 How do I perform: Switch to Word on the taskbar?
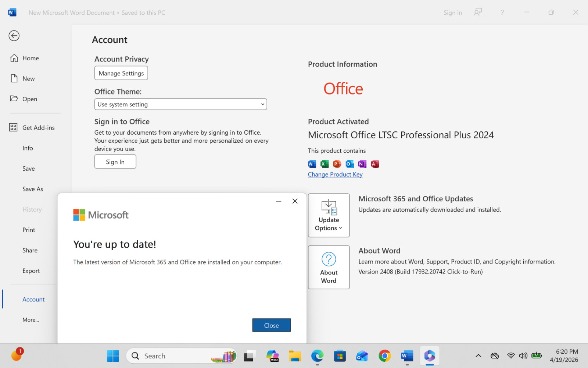pos(407,356)
